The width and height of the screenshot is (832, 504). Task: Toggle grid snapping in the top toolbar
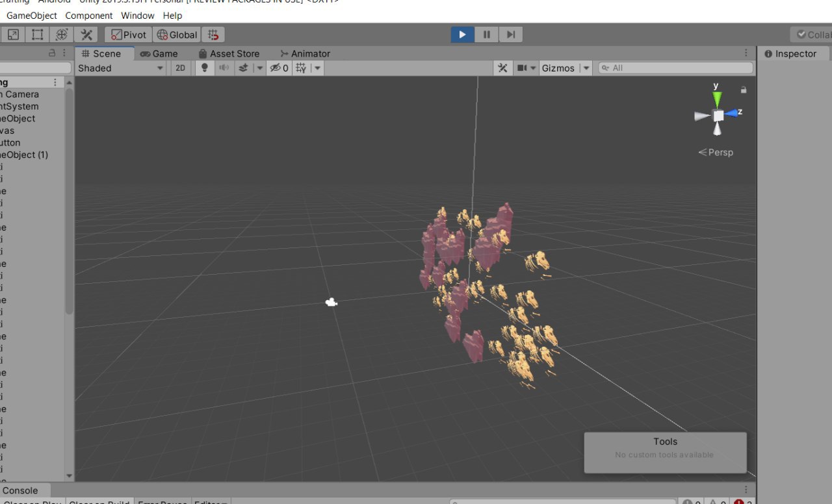[213, 34]
